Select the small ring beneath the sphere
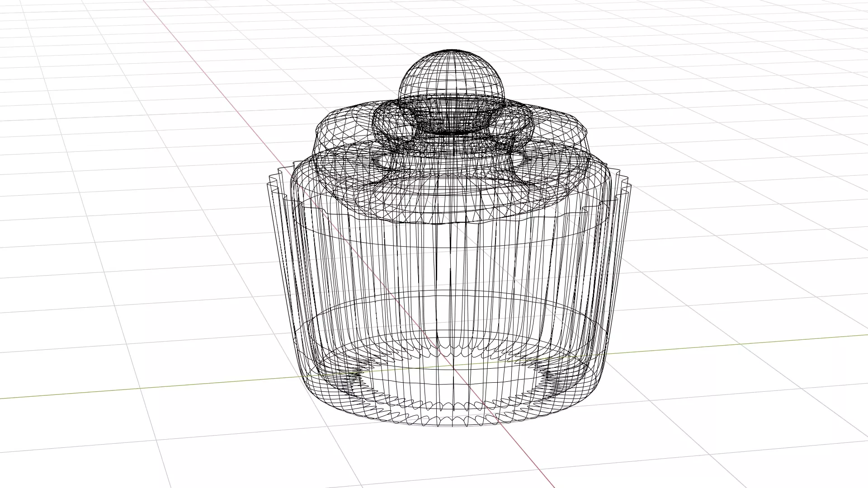Image resolution: width=868 pixels, height=488 pixels. (x=453, y=126)
